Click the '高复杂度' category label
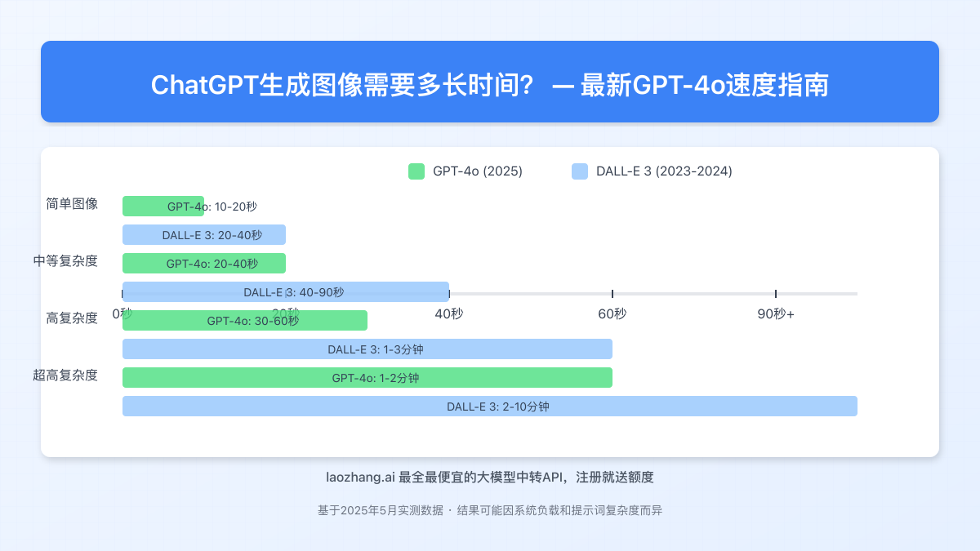 click(x=72, y=318)
